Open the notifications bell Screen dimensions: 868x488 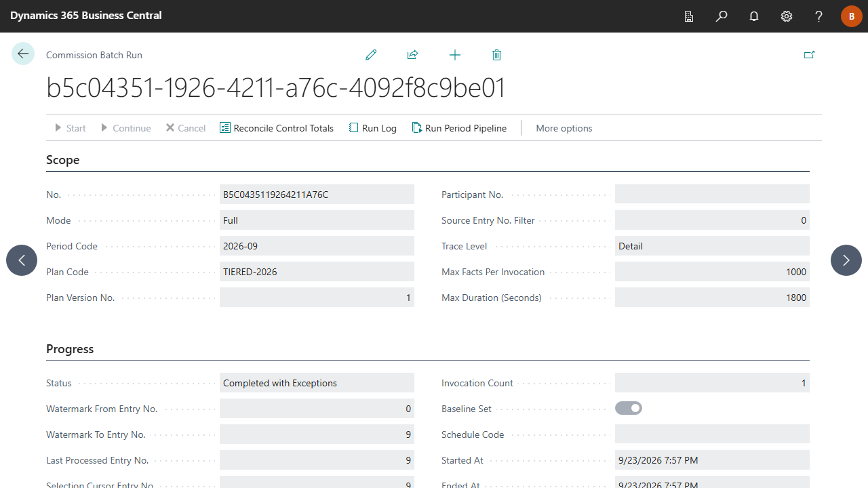point(754,16)
